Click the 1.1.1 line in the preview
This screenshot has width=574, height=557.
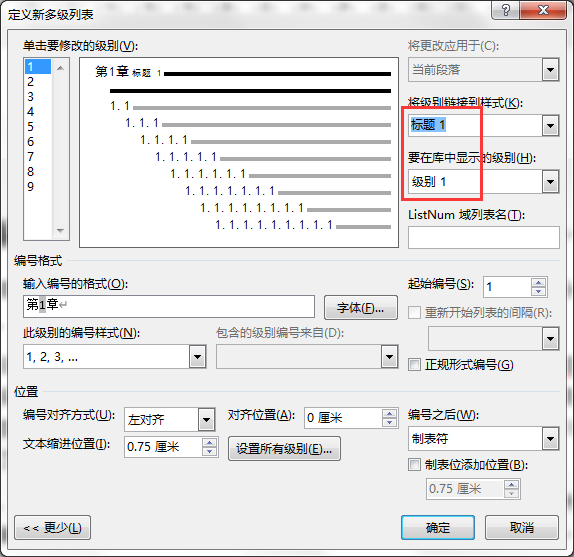point(257,123)
